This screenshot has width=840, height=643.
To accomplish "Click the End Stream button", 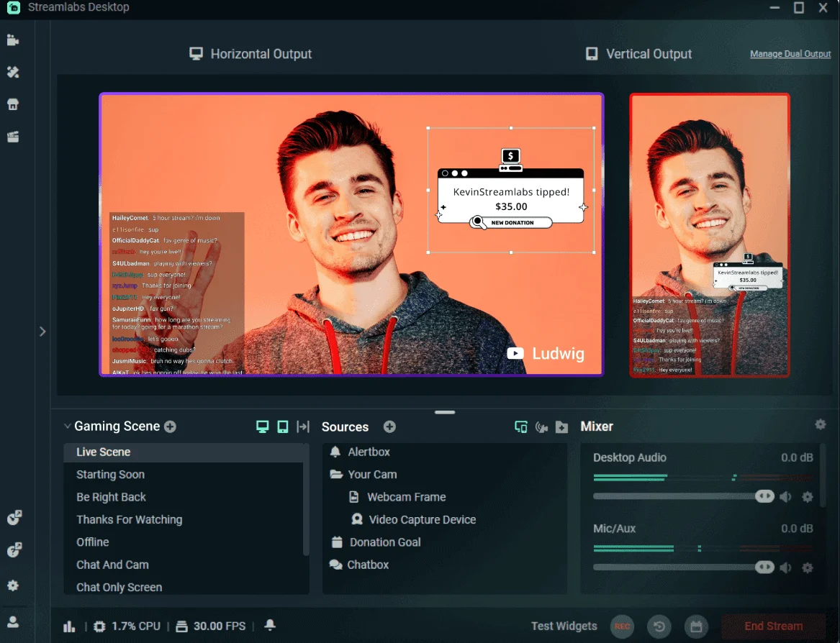I will click(x=773, y=626).
